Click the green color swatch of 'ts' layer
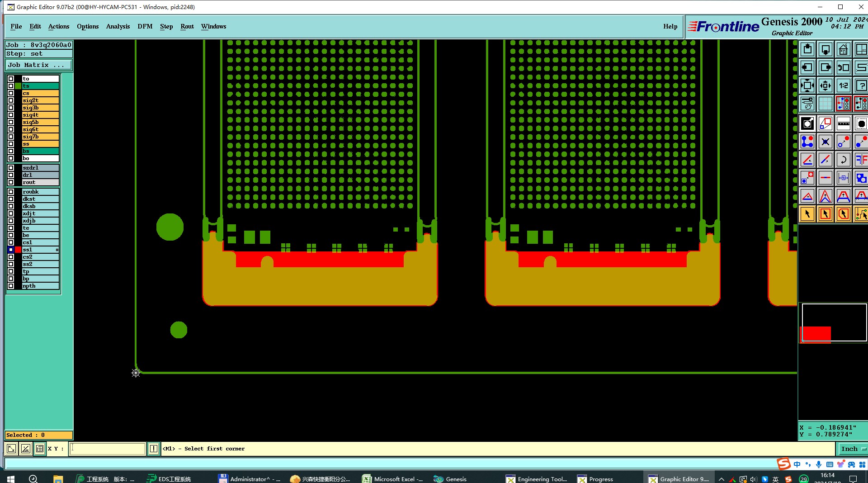The image size is (868, 483). point(18,86)
